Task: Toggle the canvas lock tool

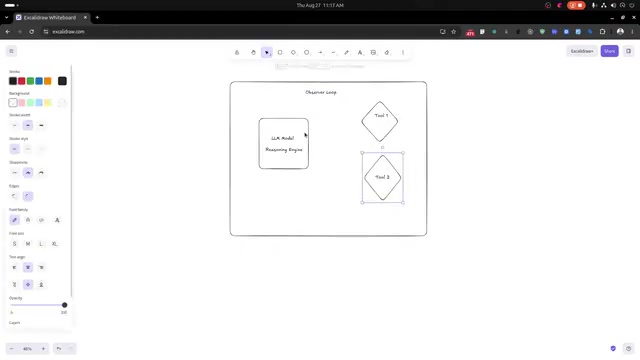Action: click(x=237, y=52)
